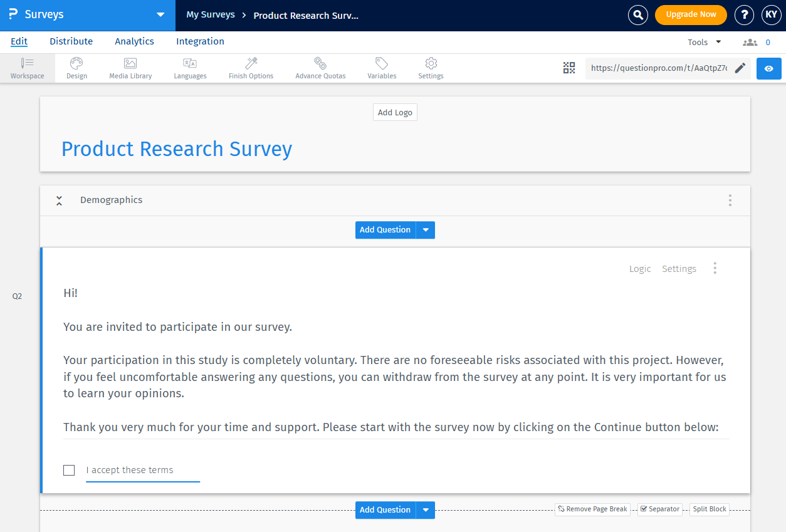Screen dimensions: 786x532
Task: Open the Analytics tab
Action: click(134, 41)
